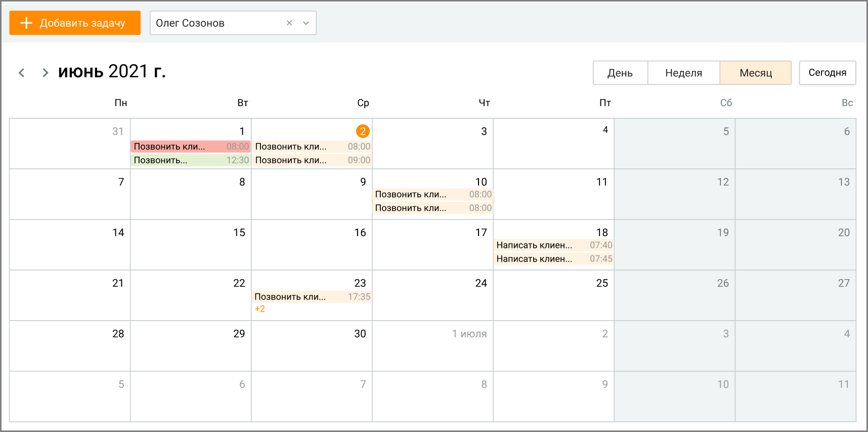Click the Добавить задачу button
Screen dimensions: 868x432
tap(75, 23)
